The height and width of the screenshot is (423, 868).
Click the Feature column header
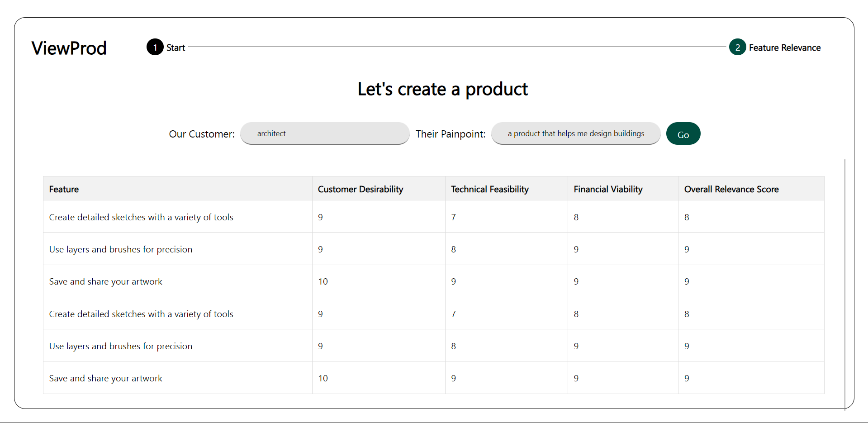pyautogui.click(x=64, y=189)
